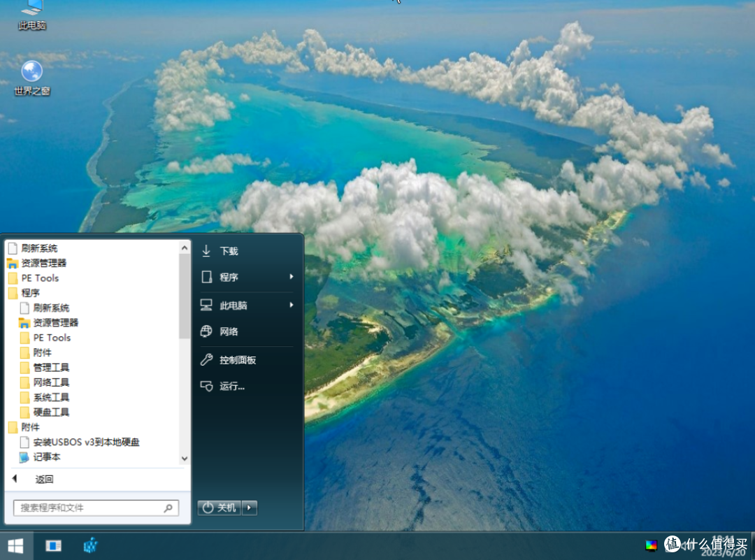Click the blue cube icon on the taskbar
755x560 pixels.
click(91, 545)
